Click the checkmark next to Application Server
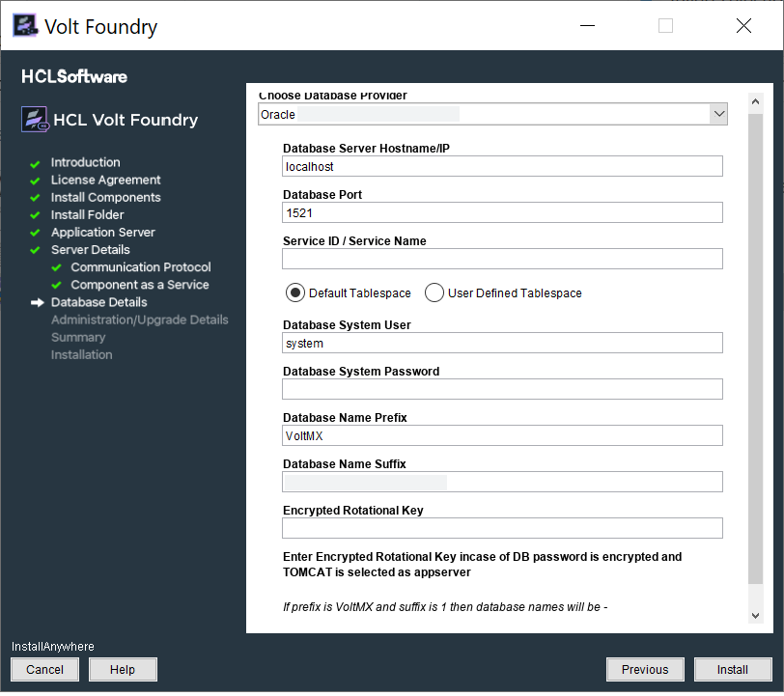Screen dimensions: 784x696 coord(36,233)
